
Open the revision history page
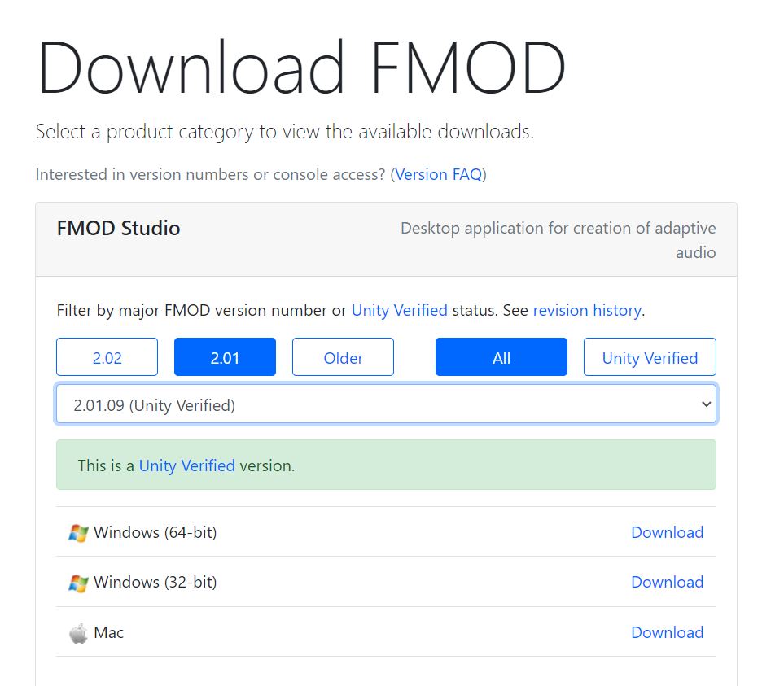(x=588, y=310)
